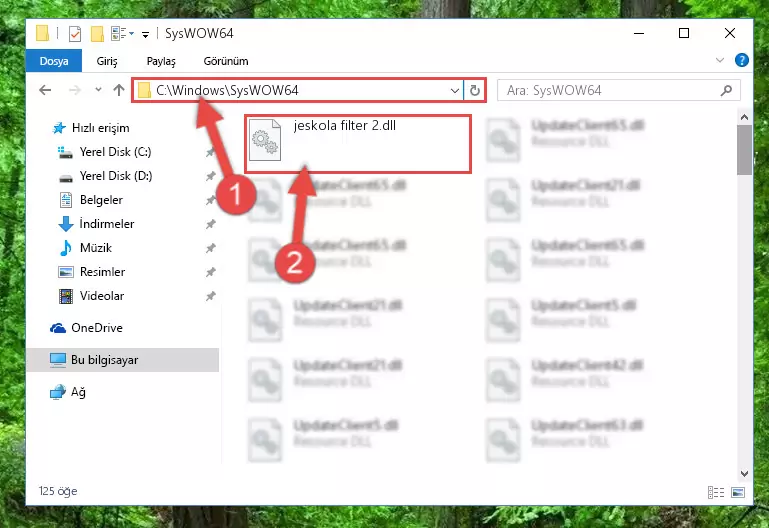Open Videolar in the sidebar
Screen dimensions: 769x528
coord(91,296)
